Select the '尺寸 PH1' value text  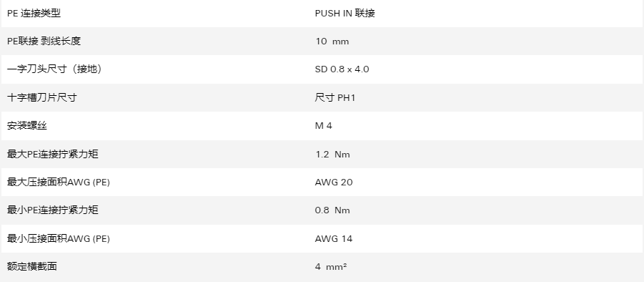(335, 97)
